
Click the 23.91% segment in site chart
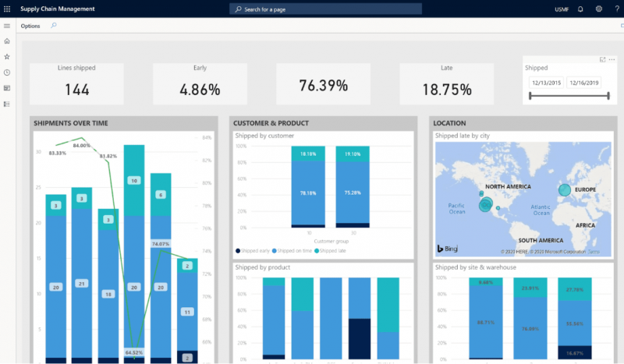tap(530, 288)
